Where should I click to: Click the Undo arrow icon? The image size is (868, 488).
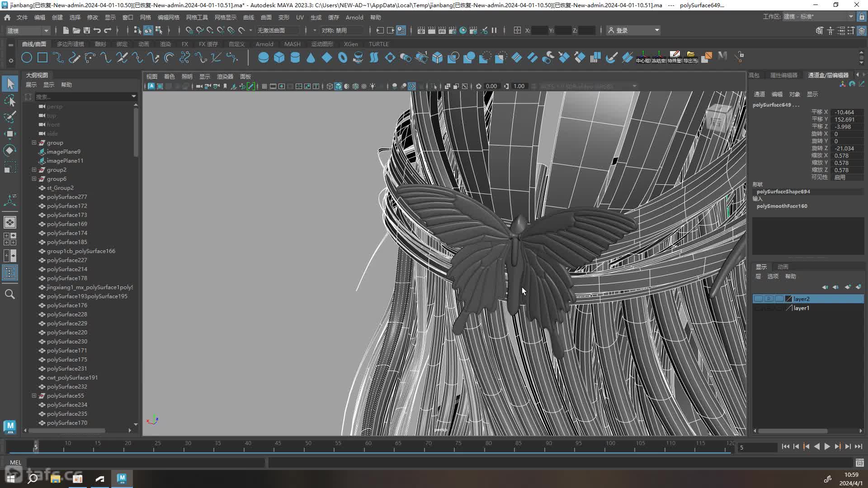tap(97, 30)
